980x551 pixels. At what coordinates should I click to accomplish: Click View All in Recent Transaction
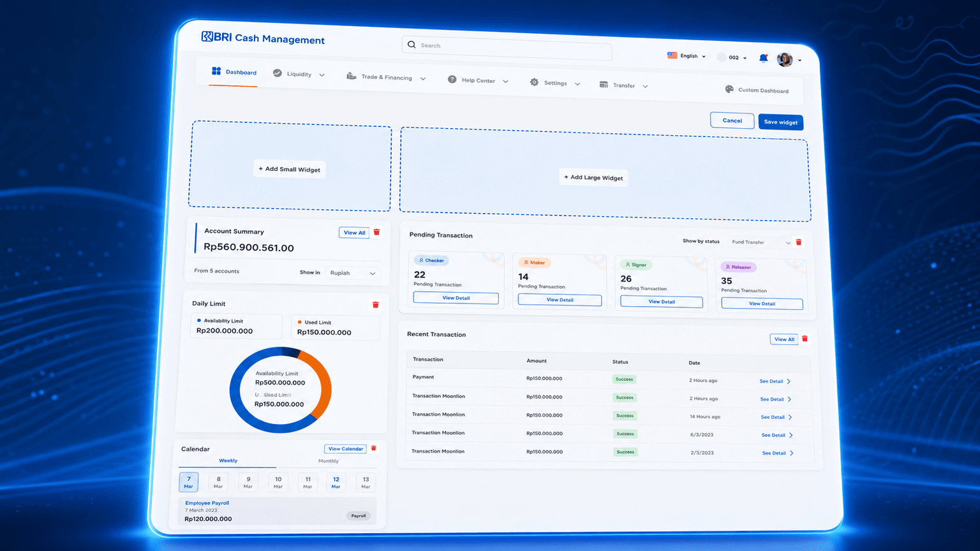(784, 339)
